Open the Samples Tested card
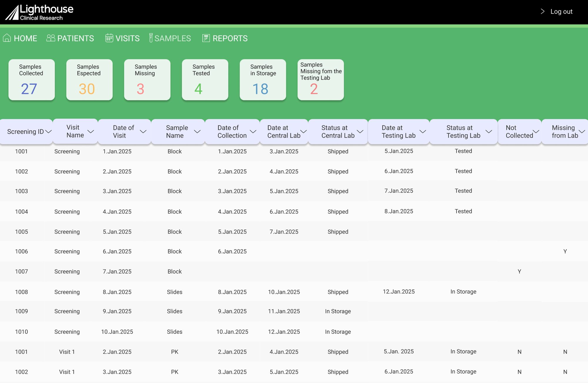 tap(205, 80)
